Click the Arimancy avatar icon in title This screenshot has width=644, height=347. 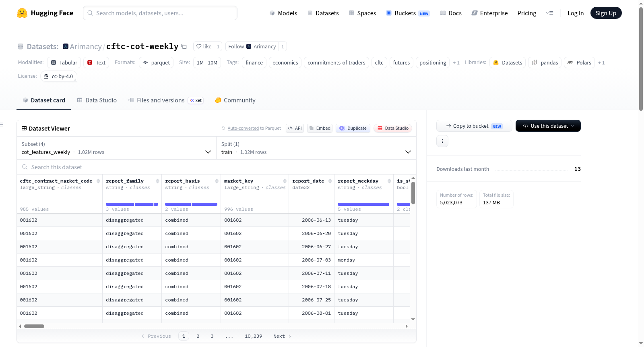point(66,46)
